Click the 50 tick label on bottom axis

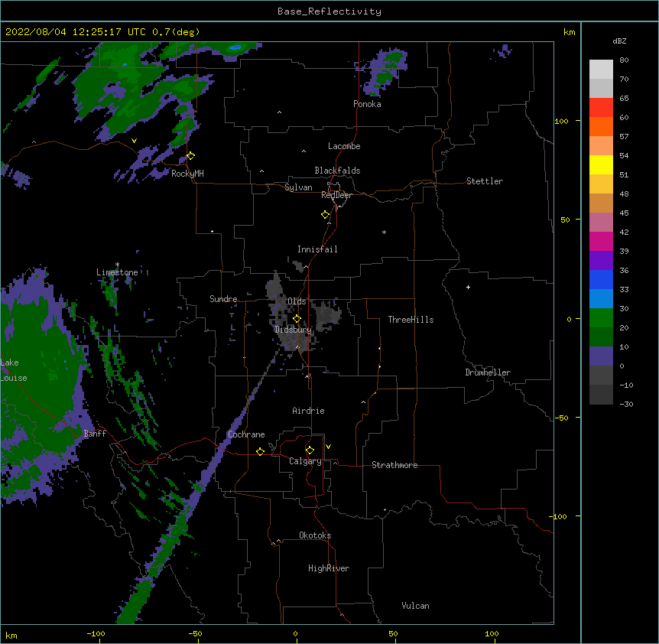click(x=393, y=633)
